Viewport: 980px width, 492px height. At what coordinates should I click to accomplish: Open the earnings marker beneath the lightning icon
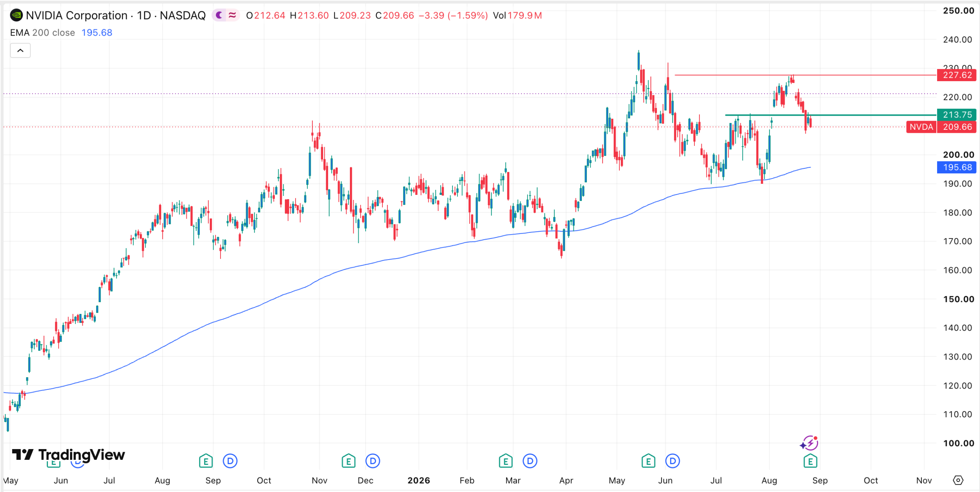tap(810, 461)
